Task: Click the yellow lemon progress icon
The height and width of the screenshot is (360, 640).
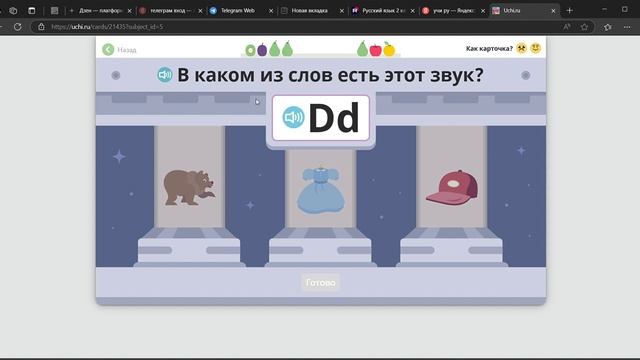Action: point(389,49)
